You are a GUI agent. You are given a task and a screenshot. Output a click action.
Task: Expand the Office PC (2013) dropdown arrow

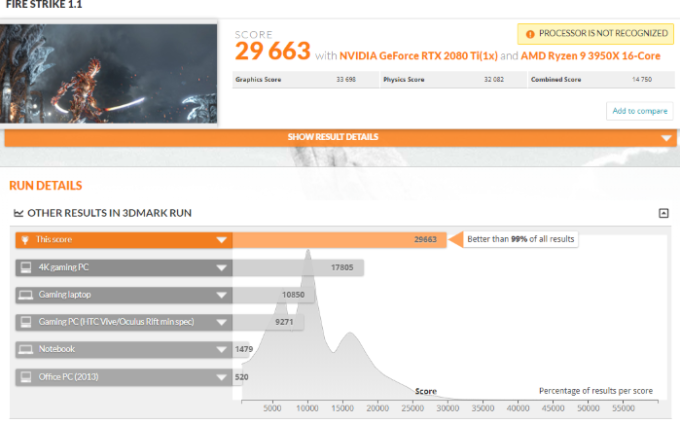click(221, 377)
